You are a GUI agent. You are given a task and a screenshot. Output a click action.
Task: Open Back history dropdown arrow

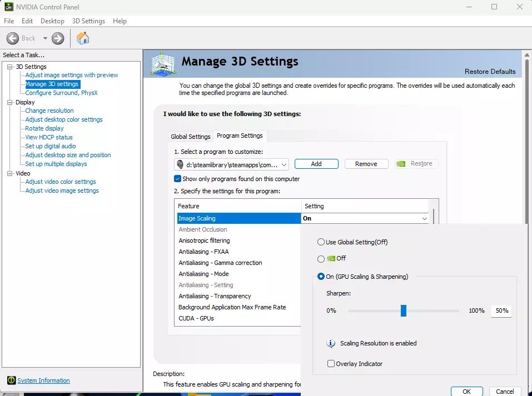click(x=45, y=38)
